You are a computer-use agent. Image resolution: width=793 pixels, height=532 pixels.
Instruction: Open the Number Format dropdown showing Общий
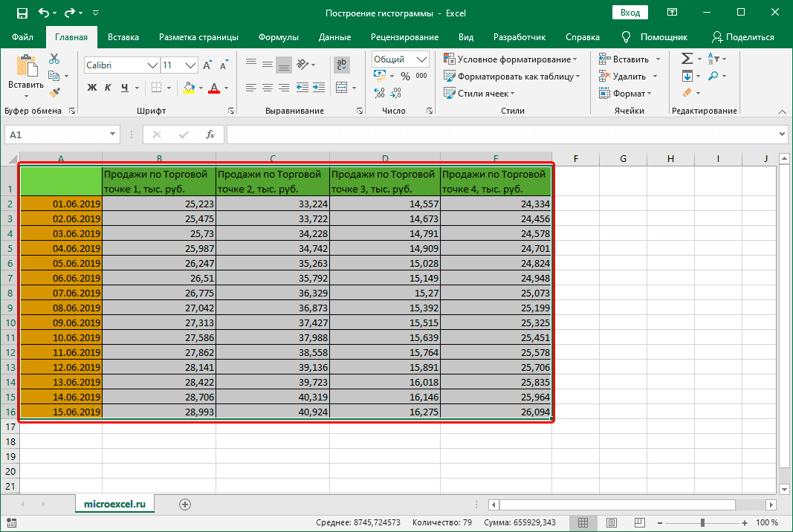(421, 59)
